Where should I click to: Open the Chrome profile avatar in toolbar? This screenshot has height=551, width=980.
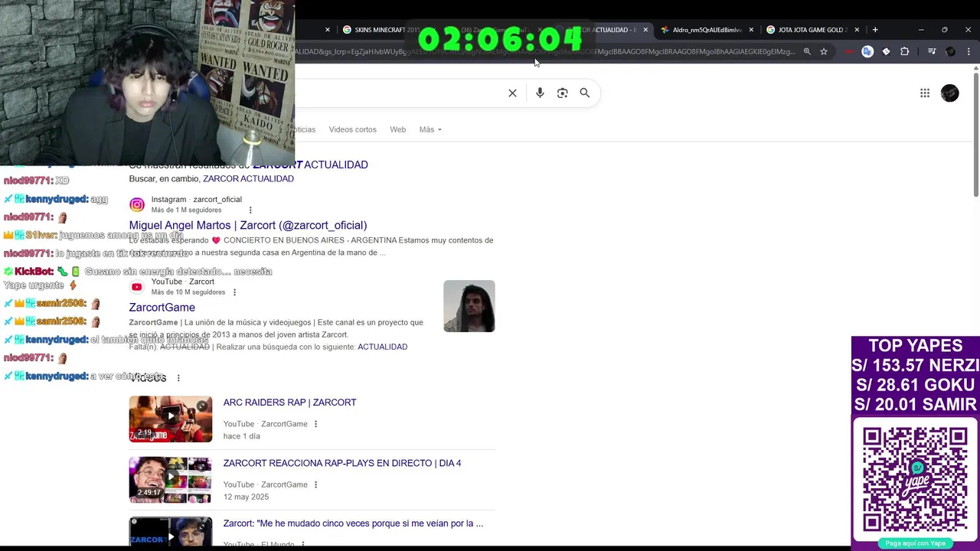click(950, 52)
